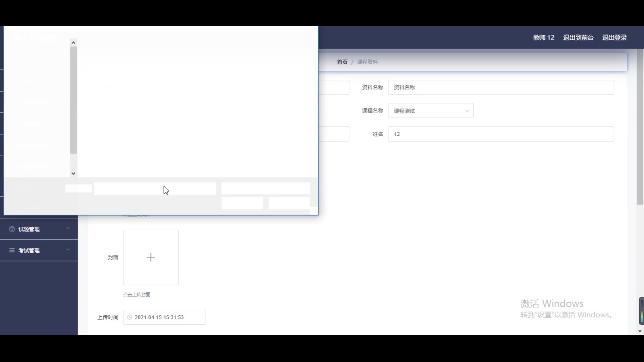Expand the 试题管理 chevron
644x362 pixels.
click(68, 228)
